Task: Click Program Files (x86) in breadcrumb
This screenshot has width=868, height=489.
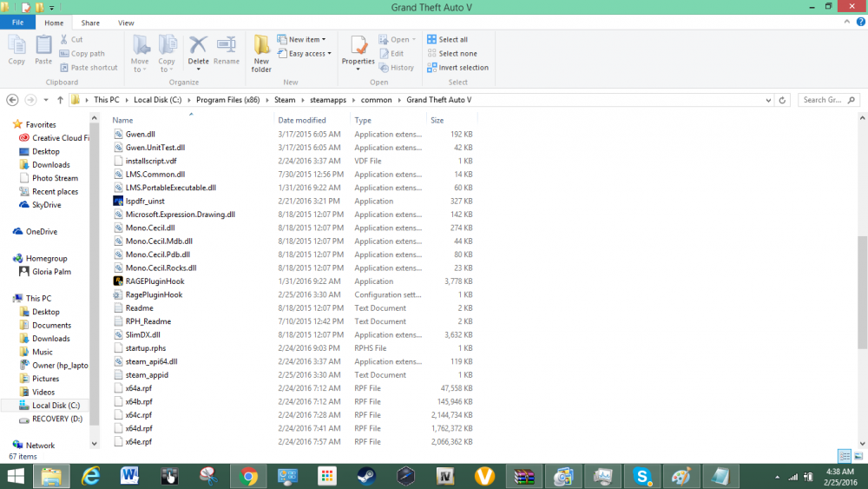Action: pyautogui.click(x=227, y=100)
